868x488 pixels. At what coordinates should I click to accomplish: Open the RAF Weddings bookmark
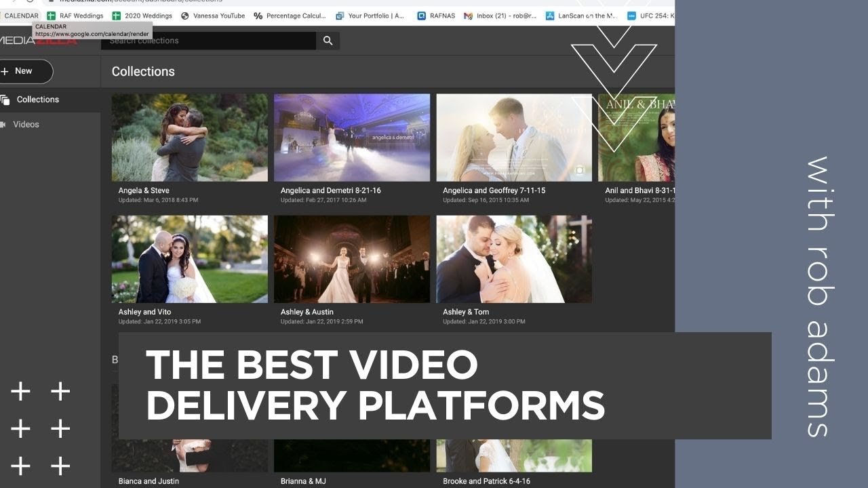pos(75,16)
